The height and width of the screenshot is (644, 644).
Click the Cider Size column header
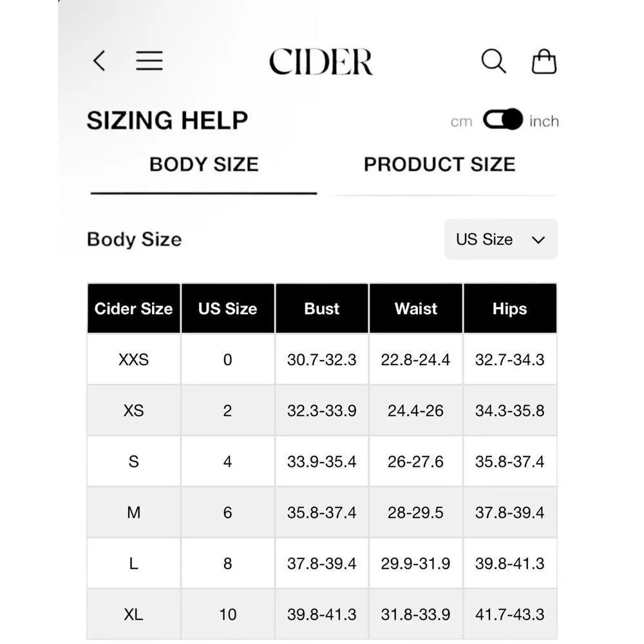click(133, 309)
